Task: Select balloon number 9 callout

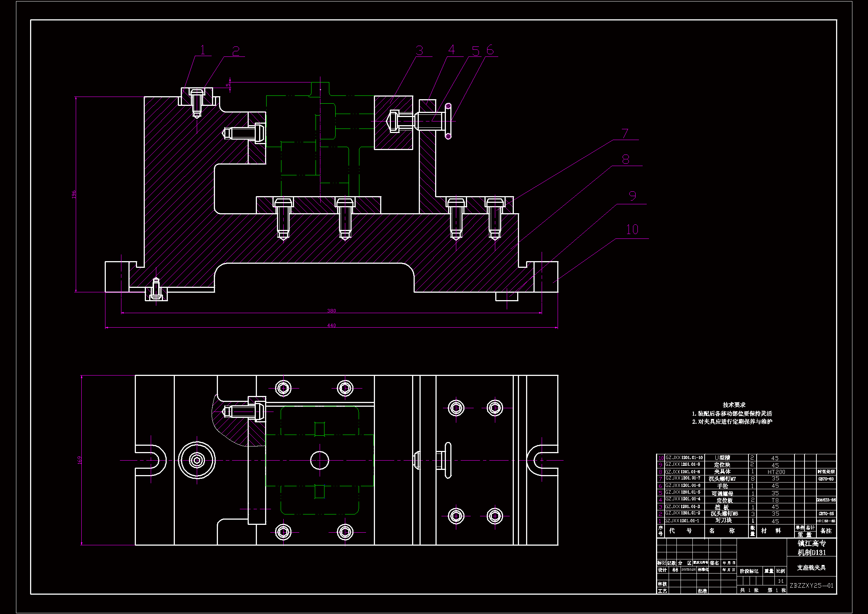Action: click(x=632, y=196)
